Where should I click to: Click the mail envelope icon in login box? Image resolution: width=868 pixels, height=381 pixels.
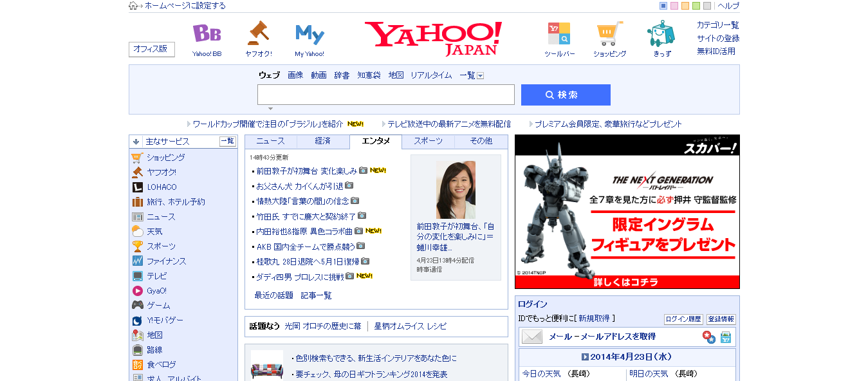(532, 337)
